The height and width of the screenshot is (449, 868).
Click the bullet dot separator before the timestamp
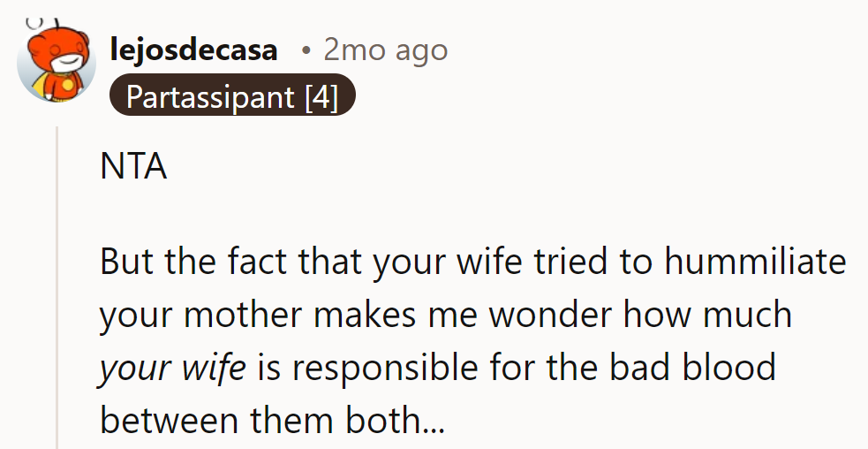pyautogui.click(x=306, y=50)
